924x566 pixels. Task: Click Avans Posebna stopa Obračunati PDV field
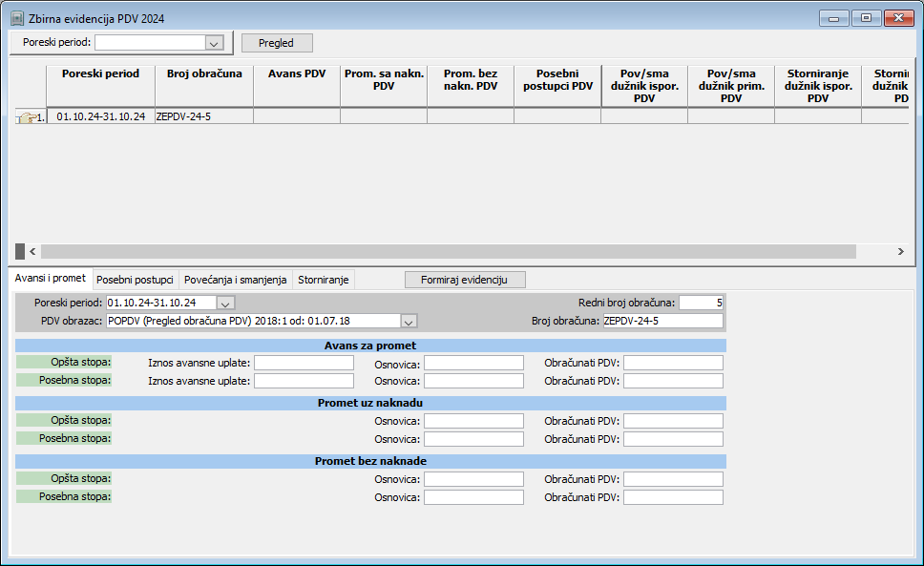(674, 381)
